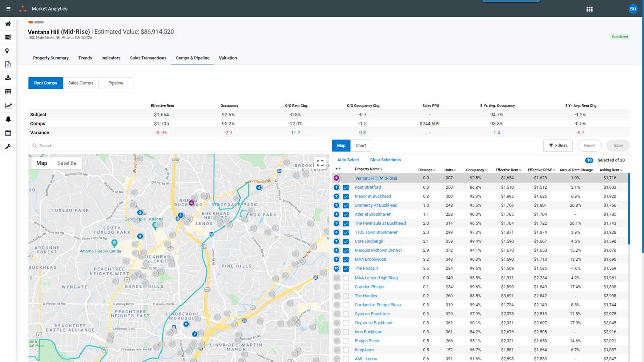Sort table by Distance column

pyautogui.click(x=426, y=170)
